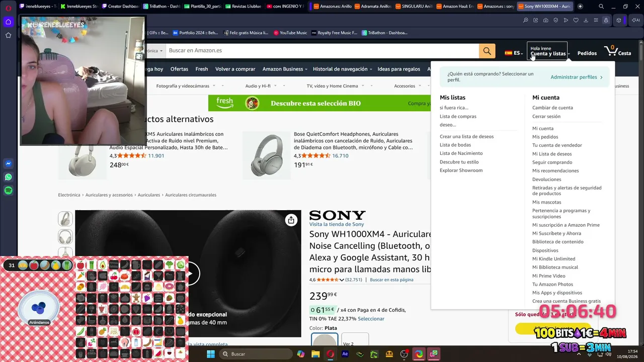This screenshot has height=362, width=644.
Task: Open Cuenta y listas account dropdown
Action: coord(547,51)
